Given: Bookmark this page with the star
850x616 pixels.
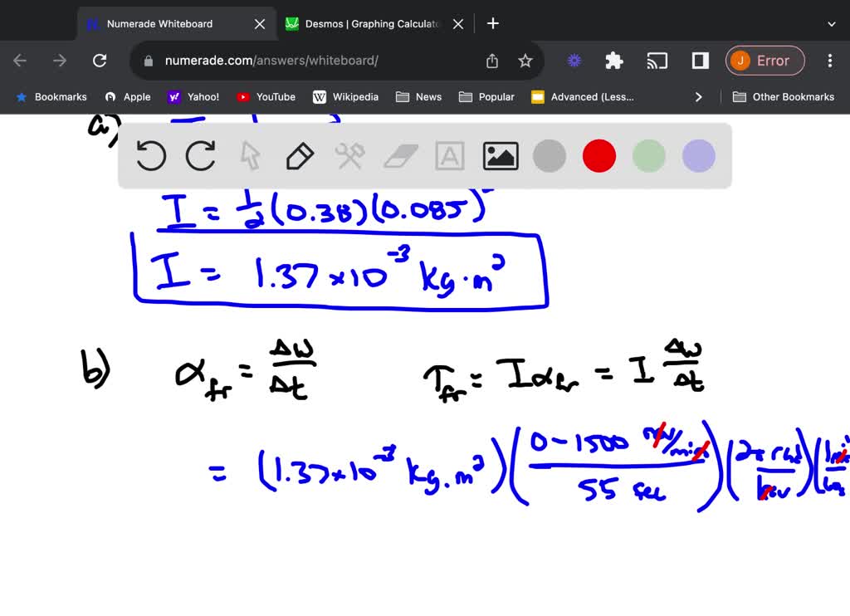Looking at the screenshot, I should click(x=525, y=61).
